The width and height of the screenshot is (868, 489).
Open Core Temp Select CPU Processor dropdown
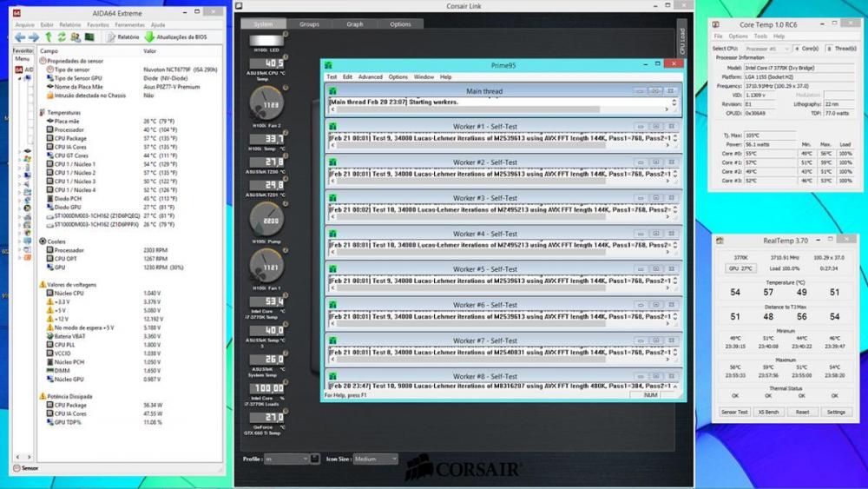[766, 49]
